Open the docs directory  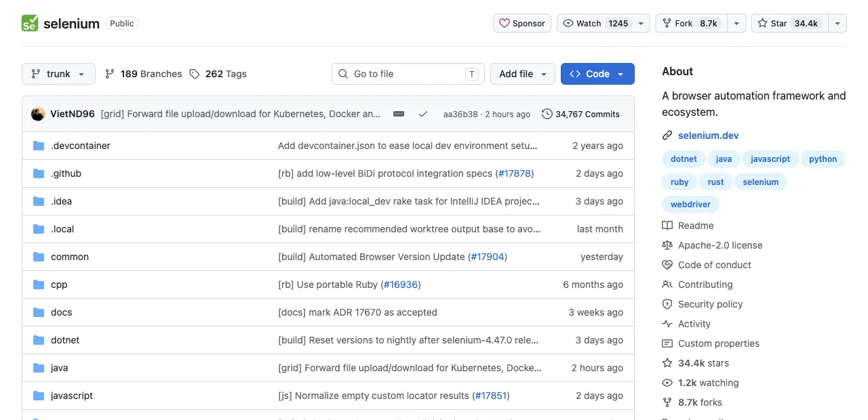(x=61, y=312)
